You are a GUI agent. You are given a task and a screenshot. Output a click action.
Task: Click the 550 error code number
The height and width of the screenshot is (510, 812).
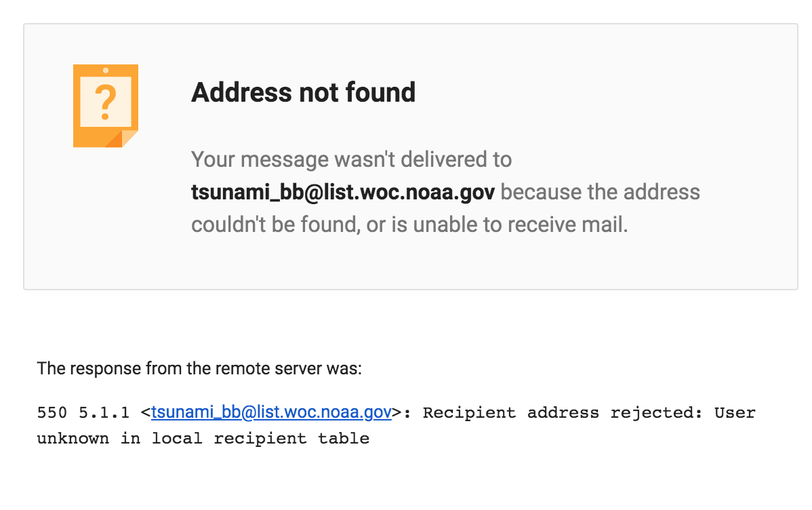52,413
